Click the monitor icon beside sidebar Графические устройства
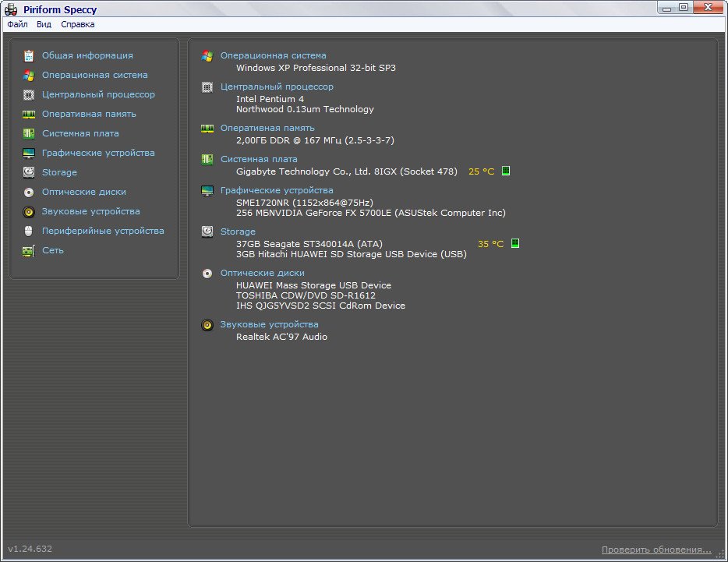Viewport: 728px width, 562px height. [29, 154]
